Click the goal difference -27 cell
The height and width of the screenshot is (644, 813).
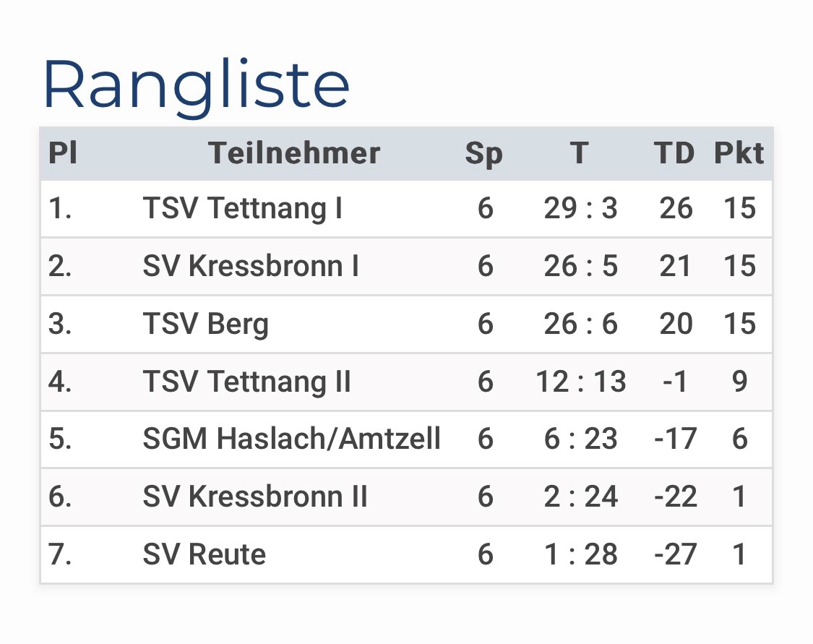675,554
